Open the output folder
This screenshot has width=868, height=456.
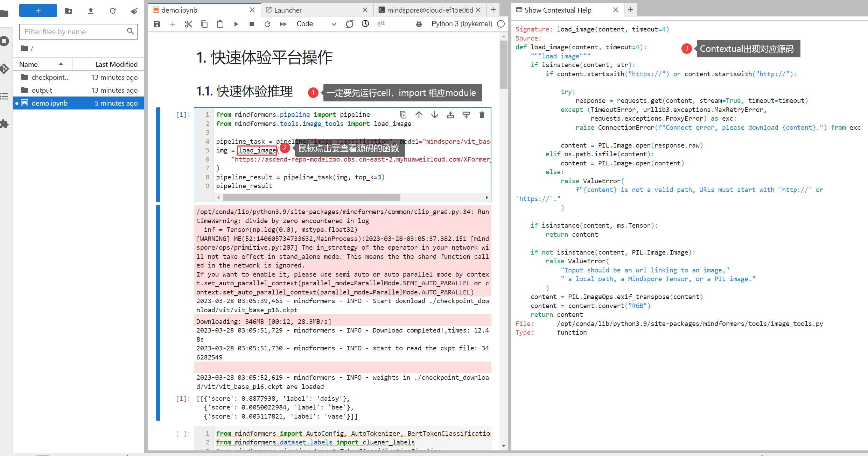point(42,90)
